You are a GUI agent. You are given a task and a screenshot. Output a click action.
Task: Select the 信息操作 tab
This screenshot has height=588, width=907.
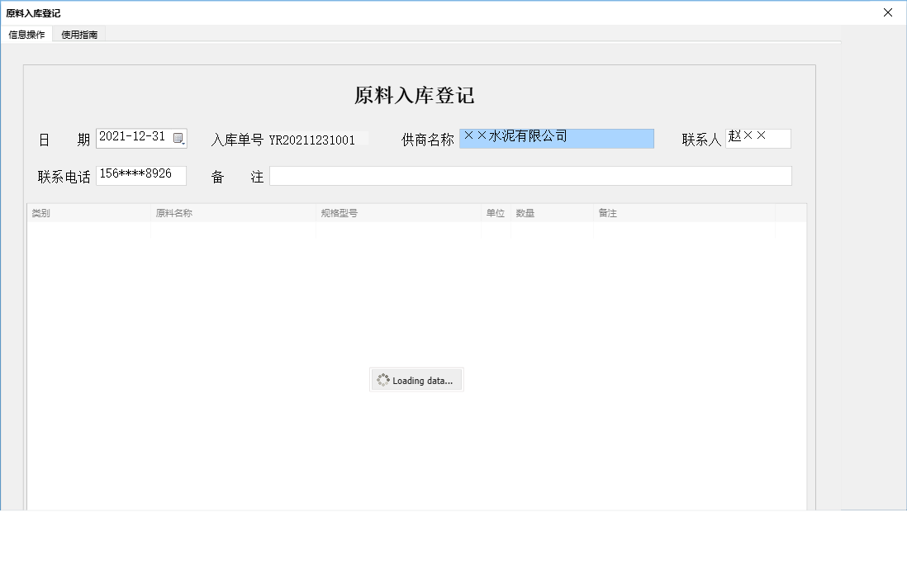tap(27, 34)
